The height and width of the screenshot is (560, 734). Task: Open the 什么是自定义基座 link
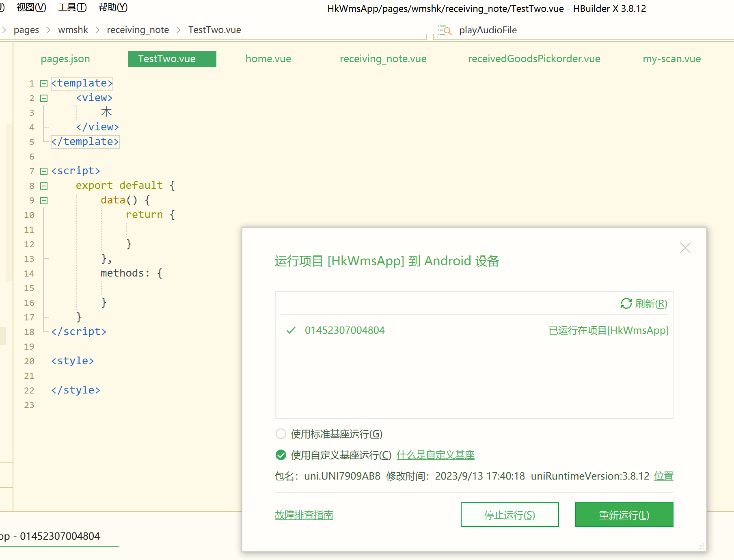[x=435, y=455]
